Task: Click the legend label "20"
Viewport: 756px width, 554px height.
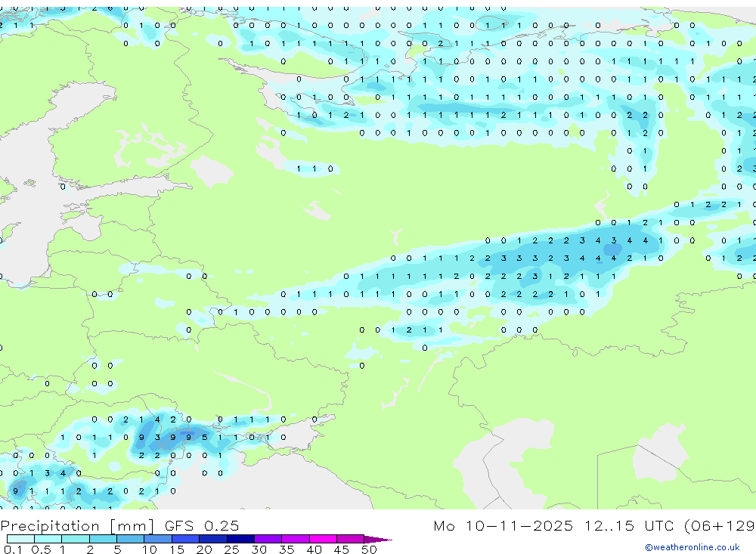Action: pyautogui.click(x=204, y=549)
